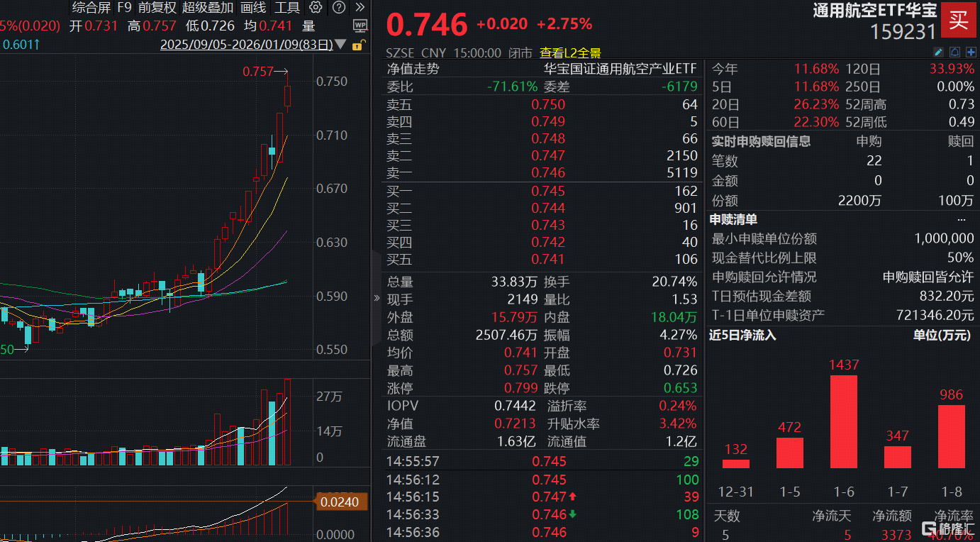Click the 1437 net inflow bar for 1-6
Image resolution: width=980 pixels, height=542 pixels.
click(844, 421)
